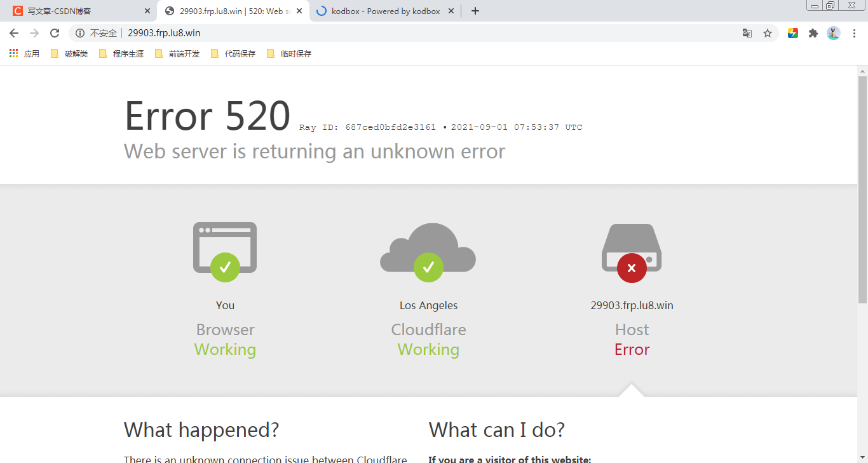This screenshot has height=463, width=868.
Task: Close the 520 error tab
Action: point(299,11)
